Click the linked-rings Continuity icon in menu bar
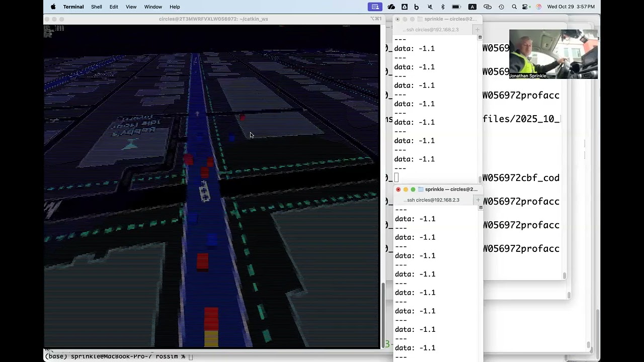This screenshot has height=362, width=644. pyautogui.click(x=487, y=7)
